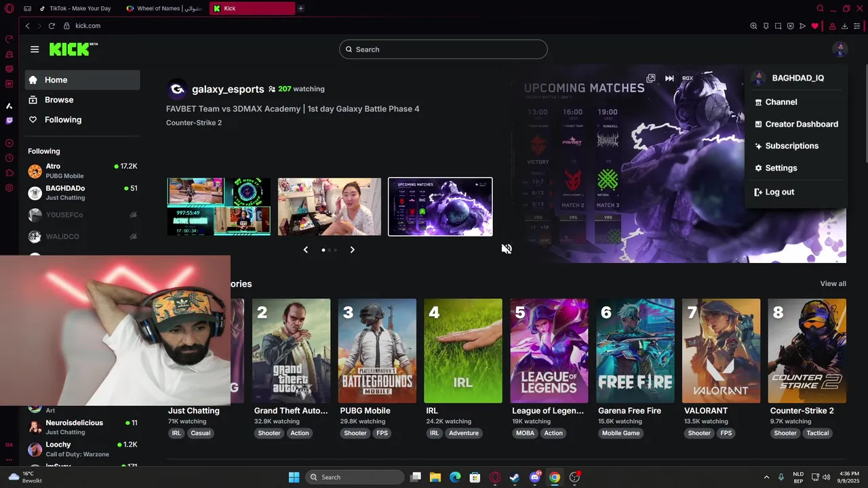Open Discord from the taskbar

535,477
